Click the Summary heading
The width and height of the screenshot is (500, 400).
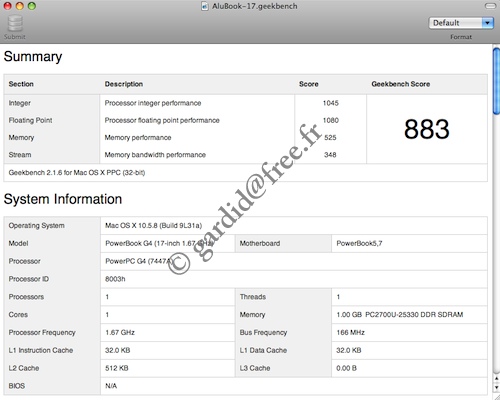tap(33, 57)
